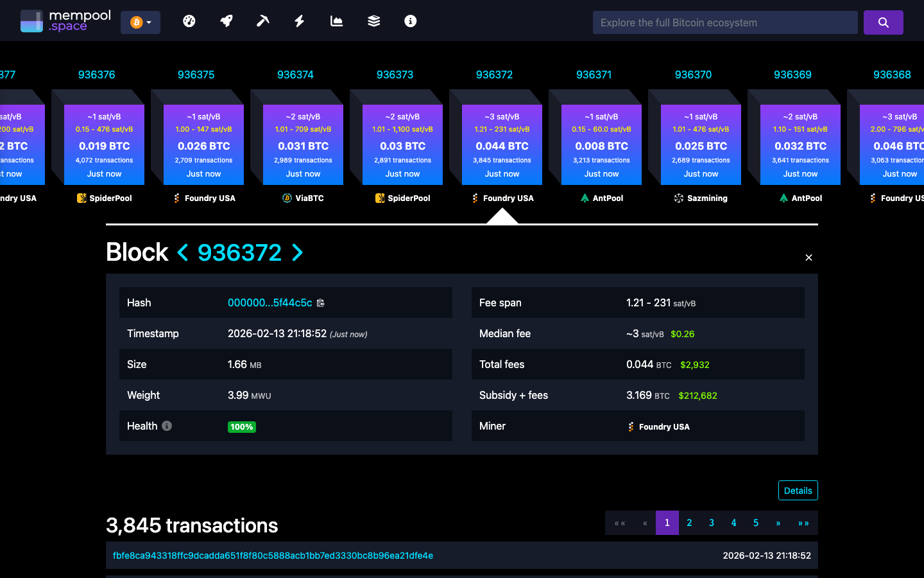The width and height of the screenshot is (924, 578).
Task: Select the rocket acceleration icon
Action: [x=226, y=21]
